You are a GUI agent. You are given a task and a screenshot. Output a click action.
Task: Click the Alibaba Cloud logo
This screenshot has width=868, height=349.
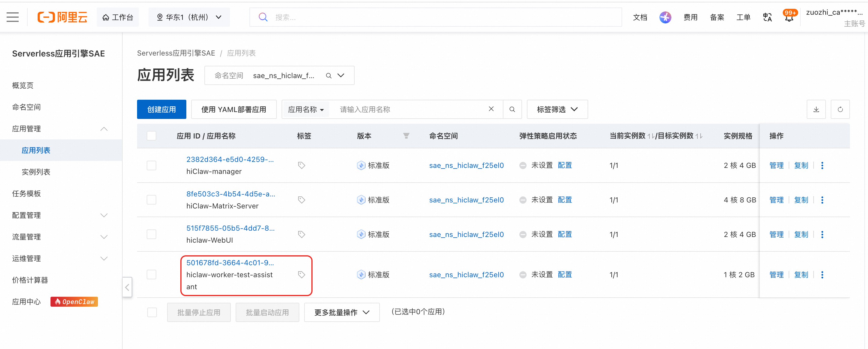62,17
